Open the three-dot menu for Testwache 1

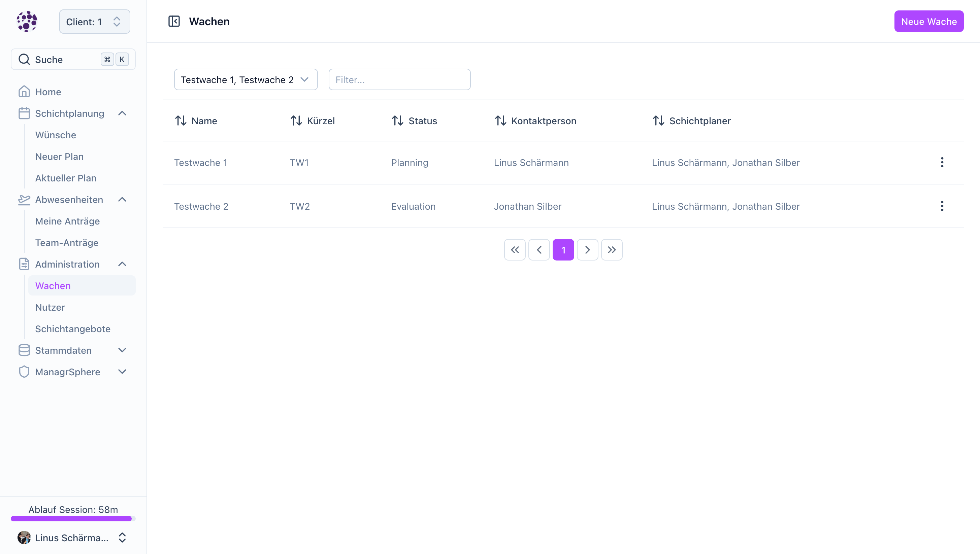click(x=942, y=163)
